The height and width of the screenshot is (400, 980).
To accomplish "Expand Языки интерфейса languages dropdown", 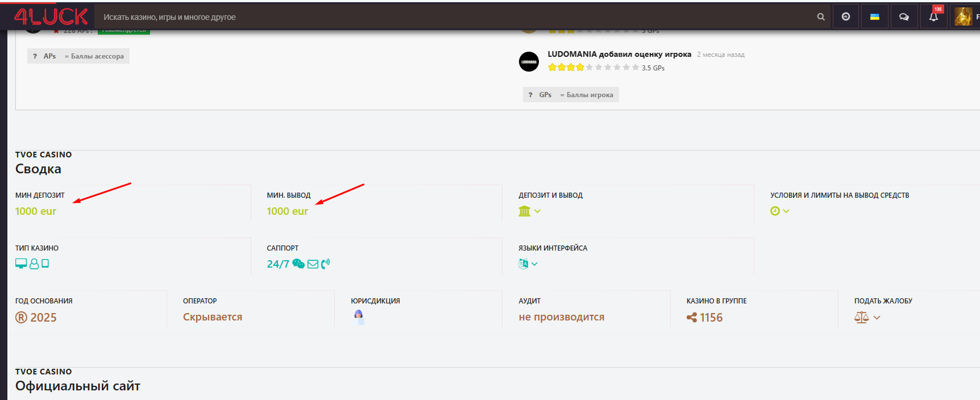I will click(x=528, y=264).
